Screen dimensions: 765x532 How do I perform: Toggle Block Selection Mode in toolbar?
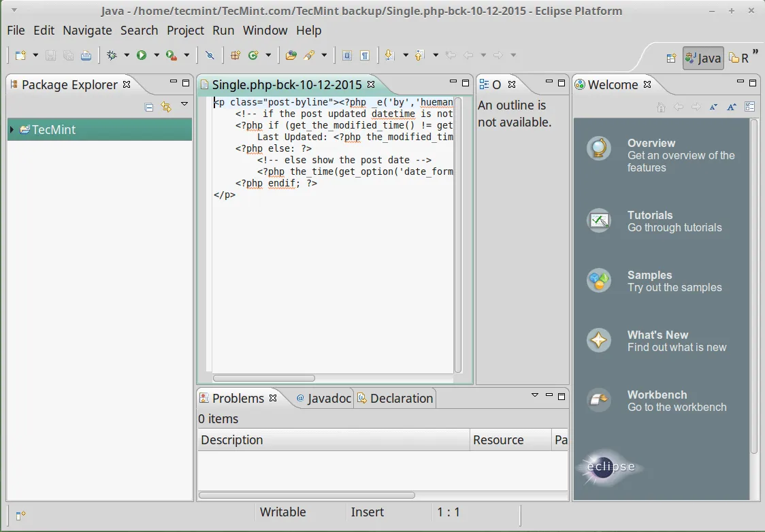pos(347,55)
